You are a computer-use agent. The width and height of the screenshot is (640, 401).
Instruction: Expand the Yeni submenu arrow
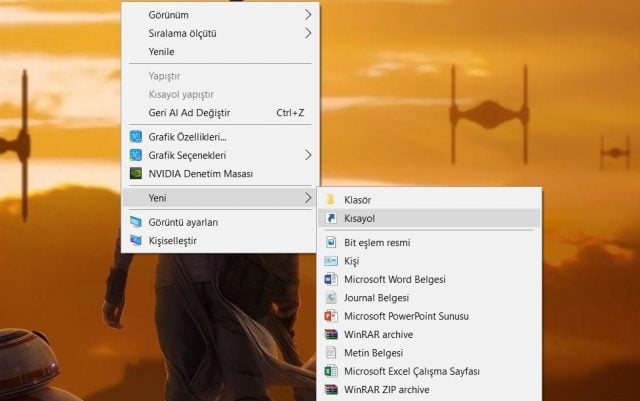coord(308,198)
